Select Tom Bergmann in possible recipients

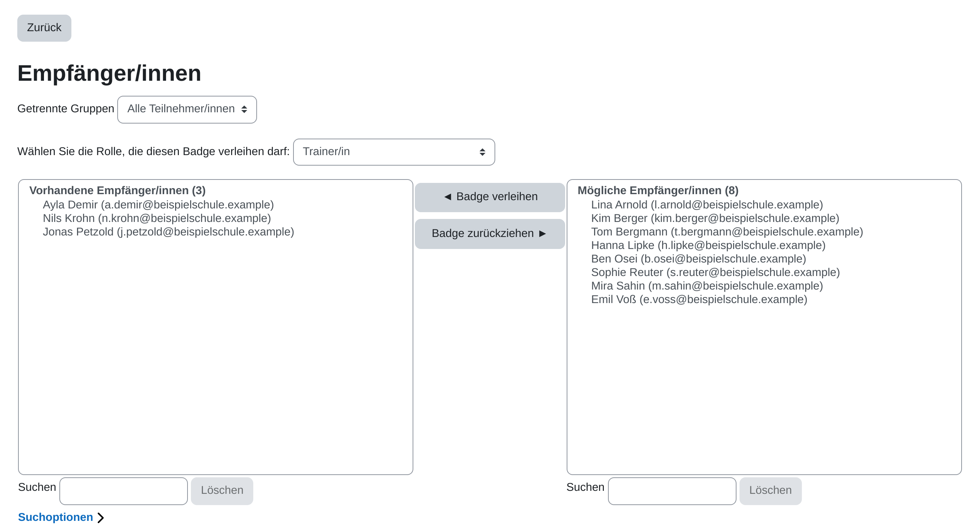tap(727, 232)
